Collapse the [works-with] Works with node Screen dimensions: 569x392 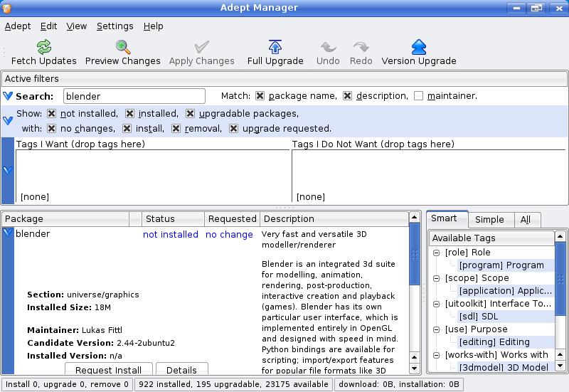coord(437,355)
